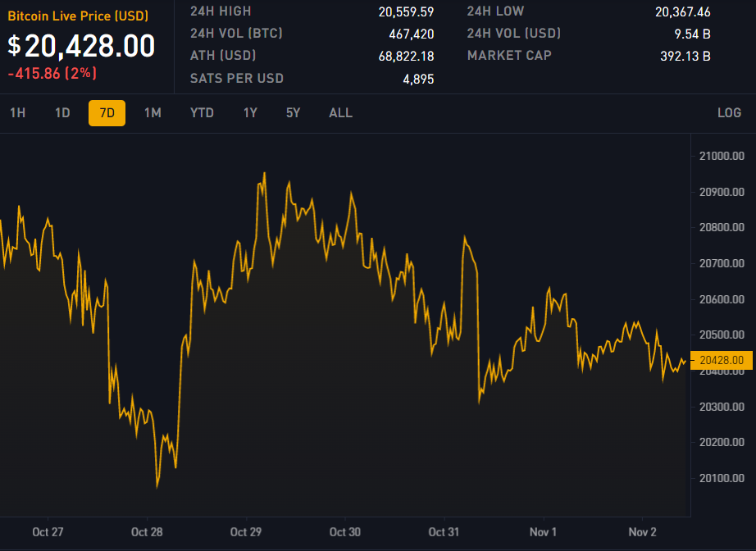Click the 20800.00 y-axis label
756x551 pixels.
click(x=722, y=227)
